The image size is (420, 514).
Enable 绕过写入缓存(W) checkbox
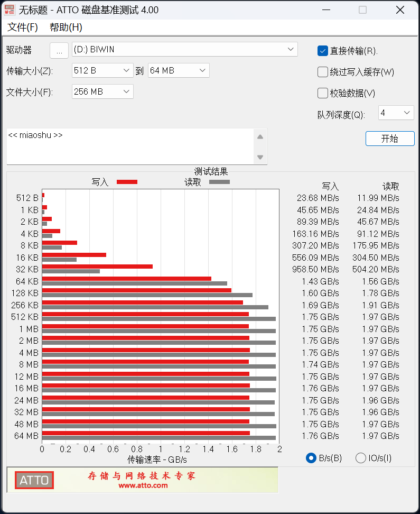pyautogui.click(x=323, y=72)
